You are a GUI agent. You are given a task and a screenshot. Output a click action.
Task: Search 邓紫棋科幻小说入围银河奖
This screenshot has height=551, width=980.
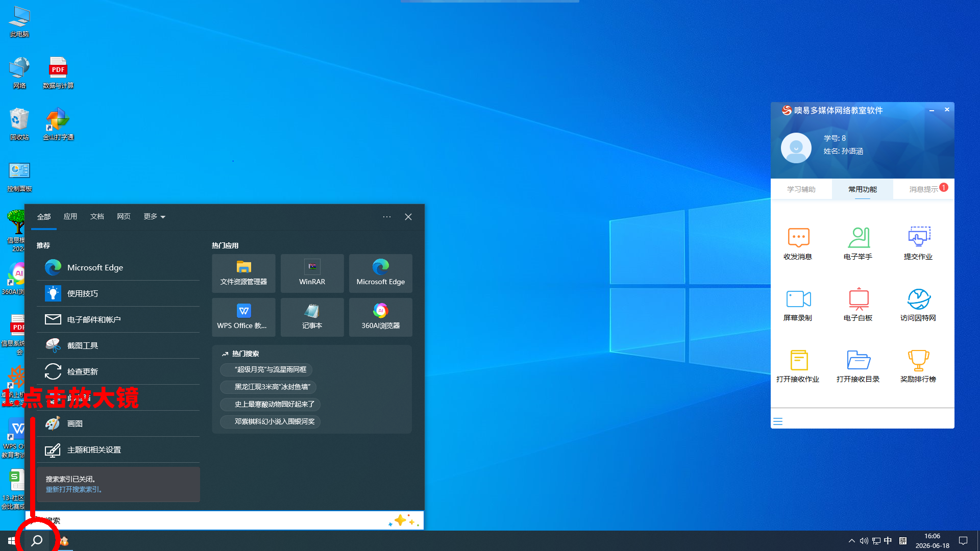click(270, 421)
